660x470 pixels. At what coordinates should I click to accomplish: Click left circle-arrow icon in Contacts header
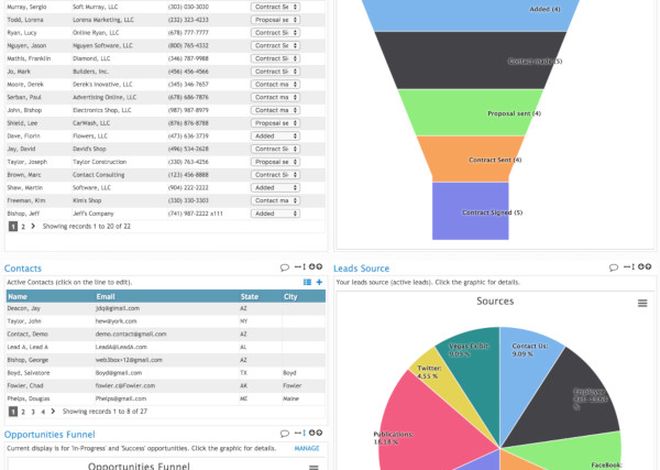click(312, 267)
